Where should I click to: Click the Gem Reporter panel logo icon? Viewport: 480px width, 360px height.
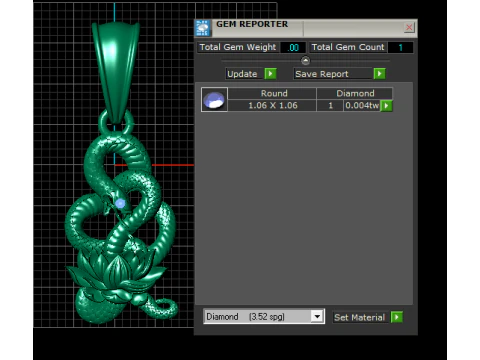203,28
